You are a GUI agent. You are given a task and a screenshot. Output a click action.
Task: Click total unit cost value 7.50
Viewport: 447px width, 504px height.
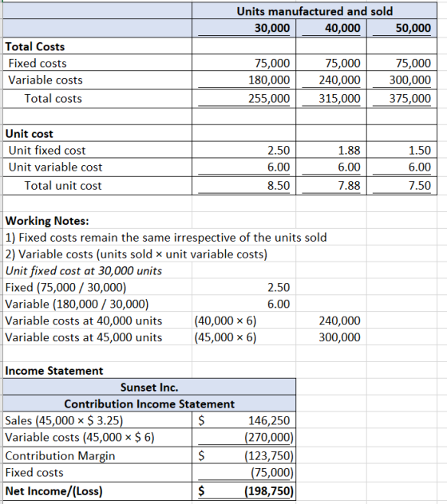pyautogui.click(x=402, y=186)
